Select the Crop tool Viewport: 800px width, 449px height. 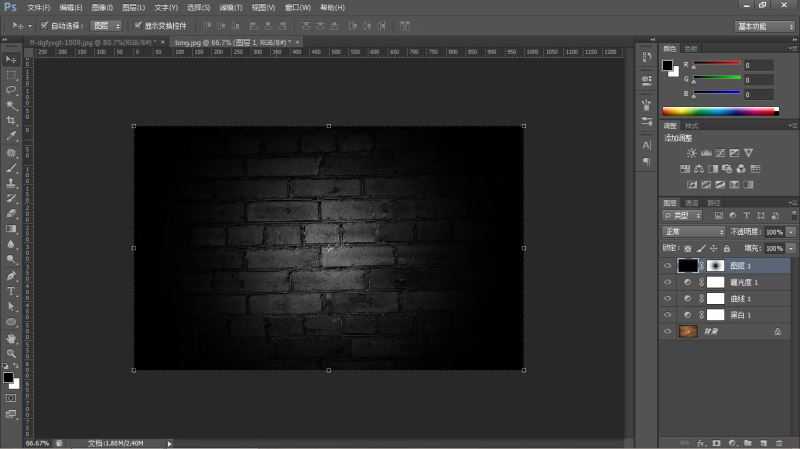tap(11, 120)
